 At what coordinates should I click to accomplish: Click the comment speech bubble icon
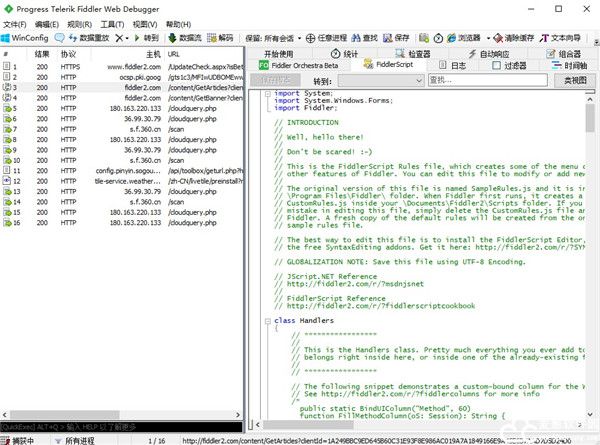coord(59,38)
